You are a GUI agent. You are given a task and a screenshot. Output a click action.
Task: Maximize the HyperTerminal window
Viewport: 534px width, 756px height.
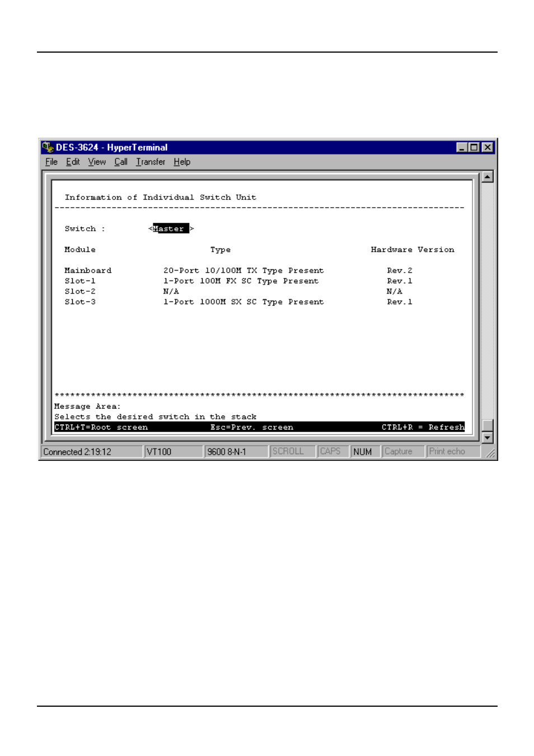[x=474, y=147]
